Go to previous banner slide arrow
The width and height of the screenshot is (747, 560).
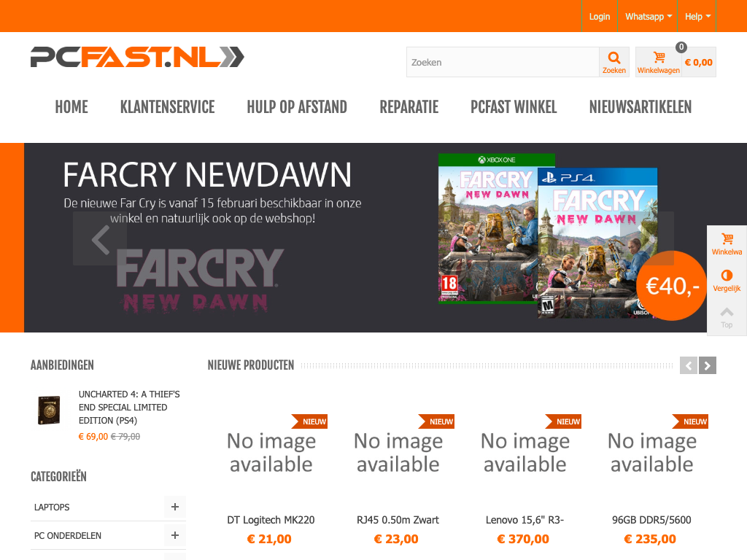click(x=100, y=238)
